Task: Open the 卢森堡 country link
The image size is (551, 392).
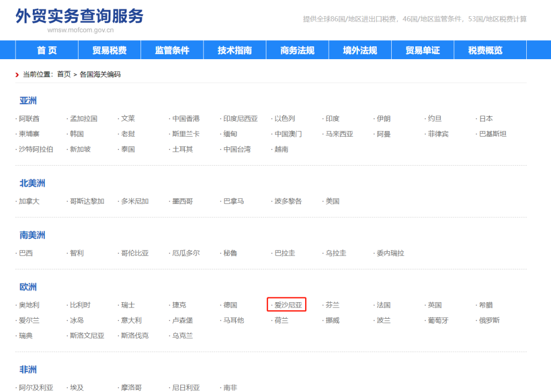Action: 182,320
